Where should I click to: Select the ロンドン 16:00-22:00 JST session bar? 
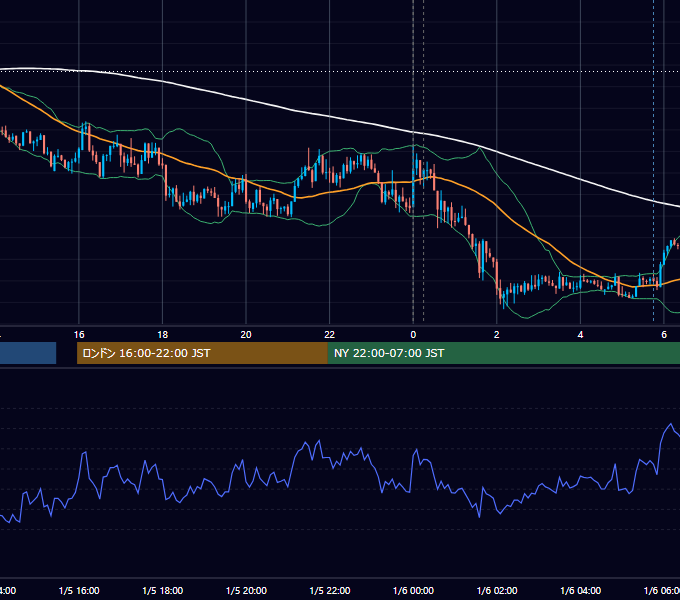[x=202, y=353]
